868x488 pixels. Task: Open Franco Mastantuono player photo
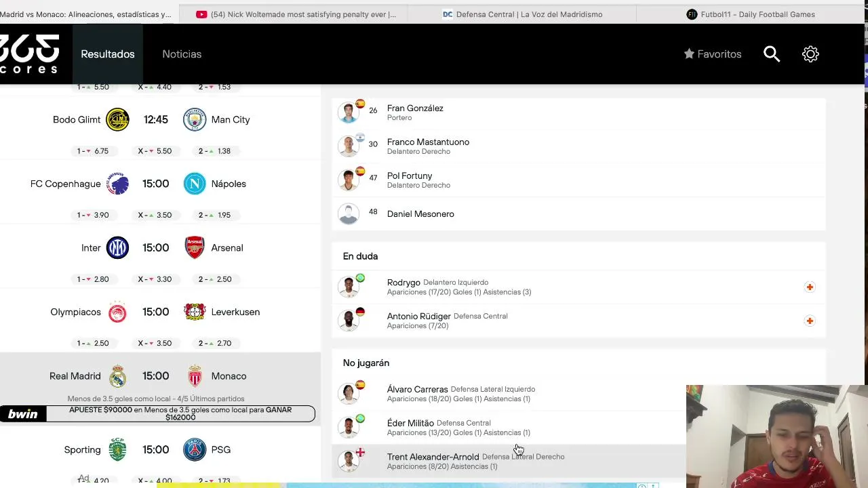pyautogui.click(x=349, y=146)
